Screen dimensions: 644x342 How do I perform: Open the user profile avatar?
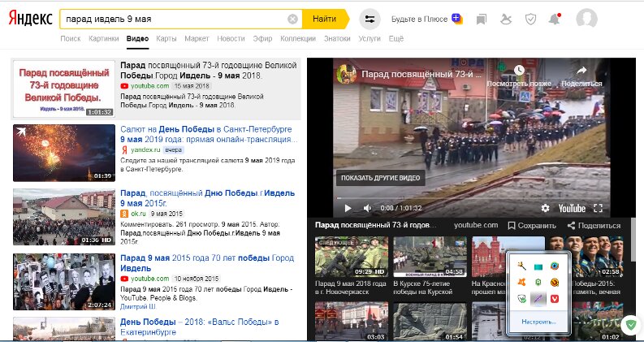tap(586, 19)
